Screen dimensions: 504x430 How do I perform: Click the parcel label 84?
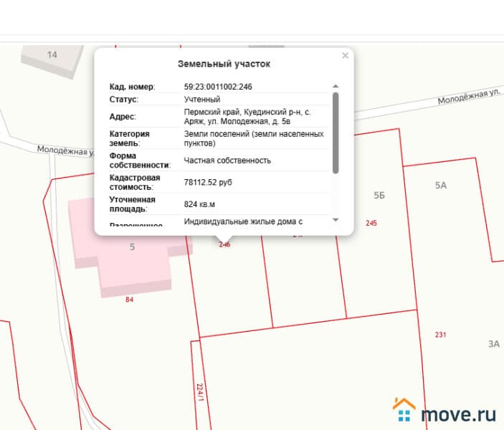129,300
